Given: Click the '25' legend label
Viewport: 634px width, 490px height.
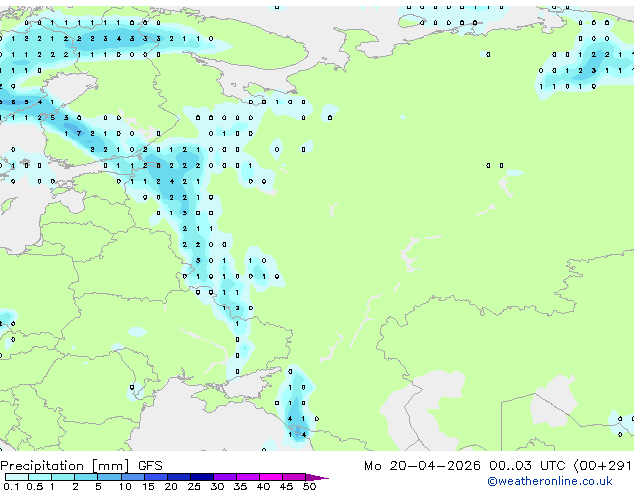Looking at the screenshot, I should click(x=194, y=486).
